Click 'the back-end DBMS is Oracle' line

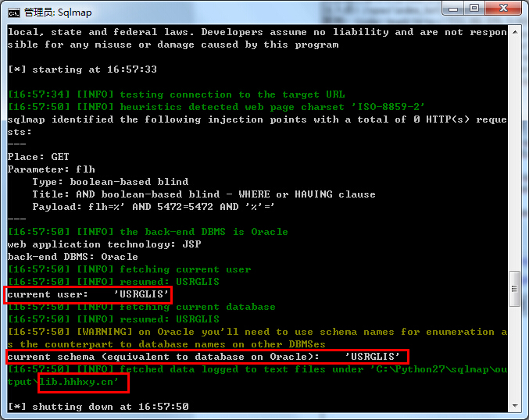[148, 232]
